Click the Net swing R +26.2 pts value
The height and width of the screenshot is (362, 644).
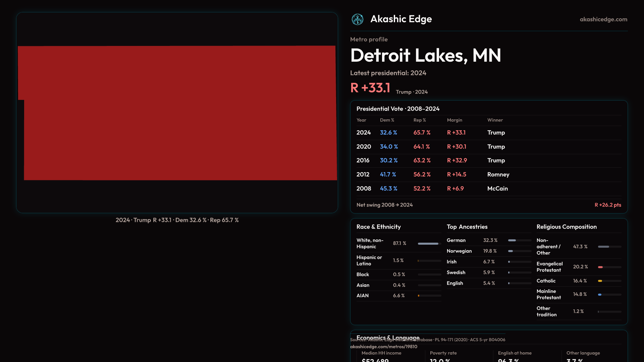click(x=607, y=205)
